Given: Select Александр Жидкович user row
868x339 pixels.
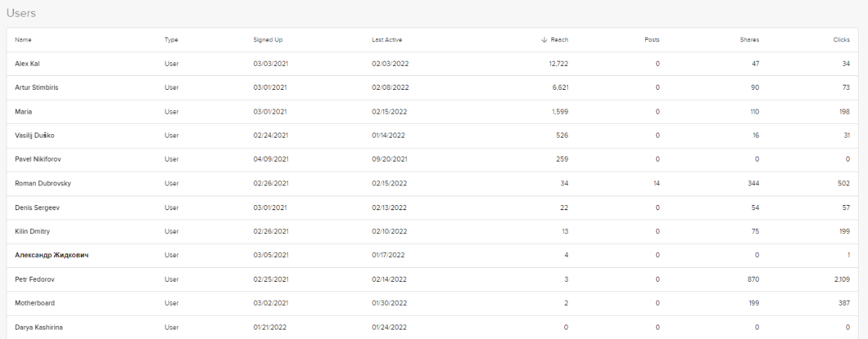Looking at the screenshot, I should tap(51, 255).
